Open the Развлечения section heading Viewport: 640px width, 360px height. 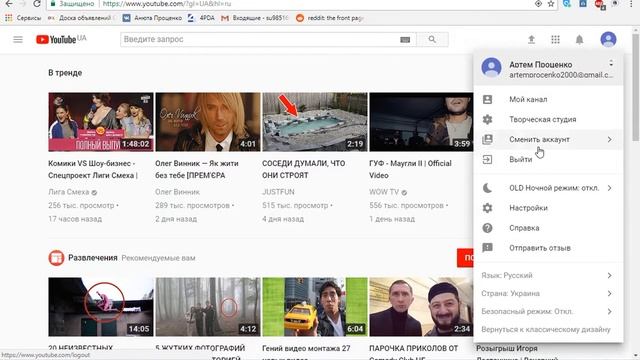tap(93, 258)
